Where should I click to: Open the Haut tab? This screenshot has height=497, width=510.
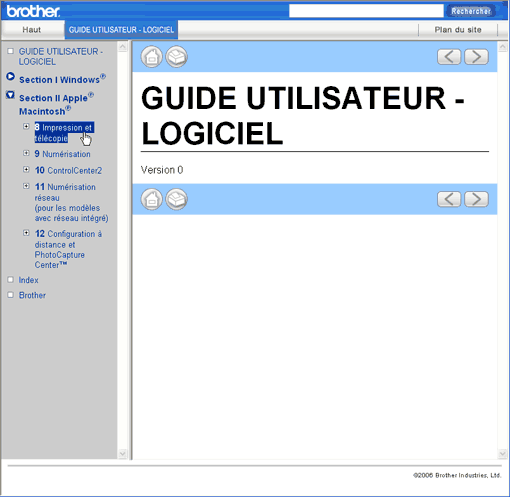(x=32, y=30)
